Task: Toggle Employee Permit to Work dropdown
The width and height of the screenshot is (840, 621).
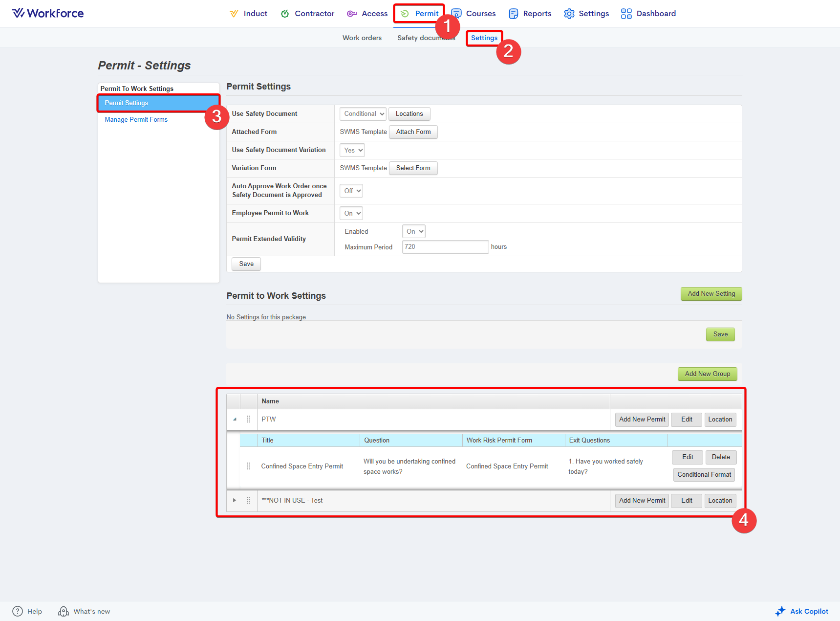Action: pyautogui.click(x=351, y=213)
